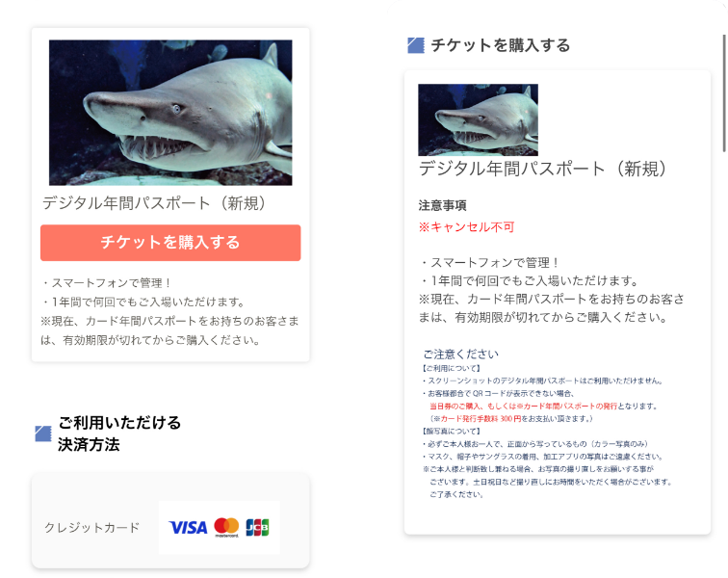Click デジタル年間パスポート（新規） title in right panel
The width and height of the screenshot is (728, 578).
[543, 169]
